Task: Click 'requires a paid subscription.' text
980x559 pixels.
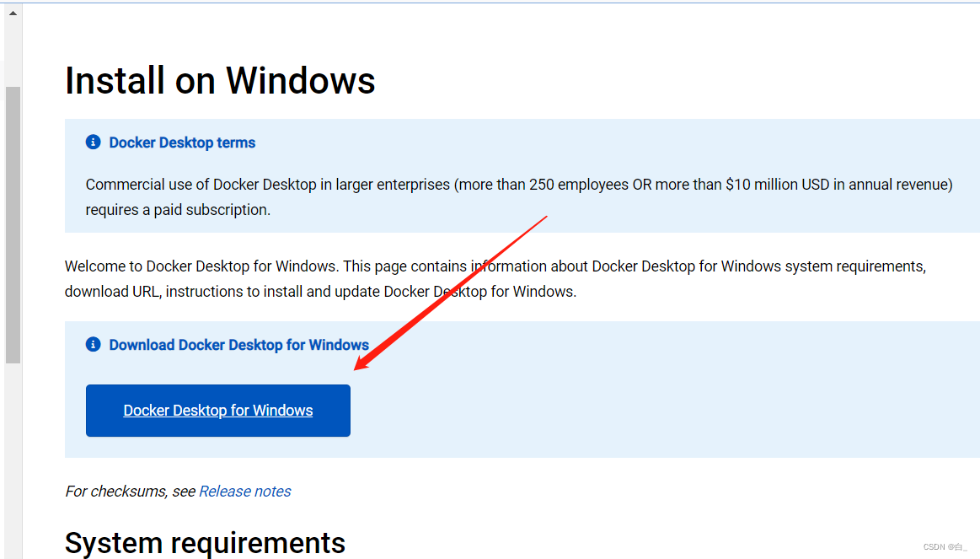Action: (x=178, y=209)
